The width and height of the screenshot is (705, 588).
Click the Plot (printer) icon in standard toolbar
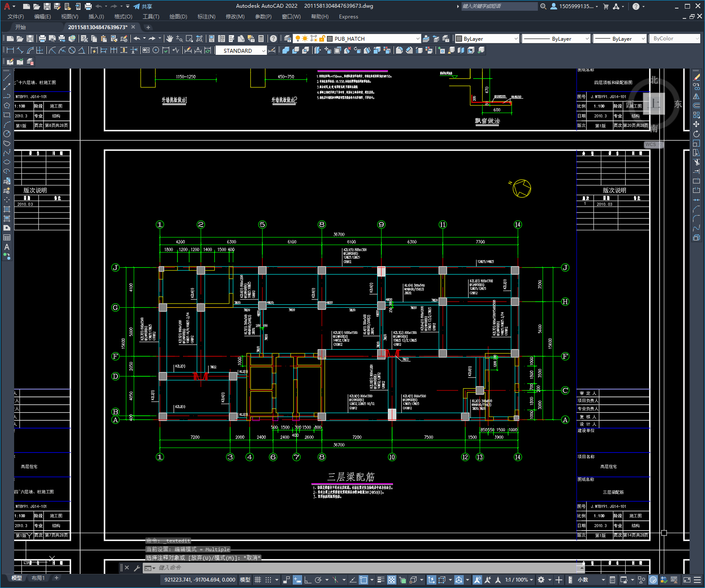coord(42,39)
